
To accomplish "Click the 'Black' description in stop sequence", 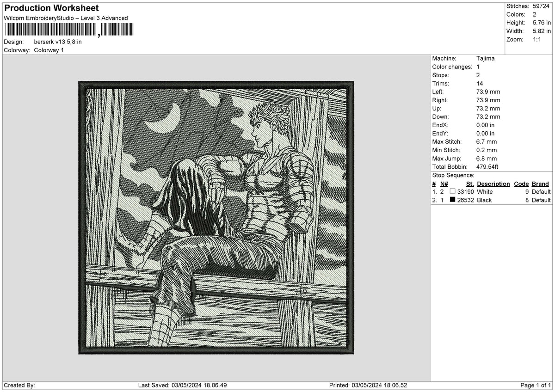I will 484,200.
